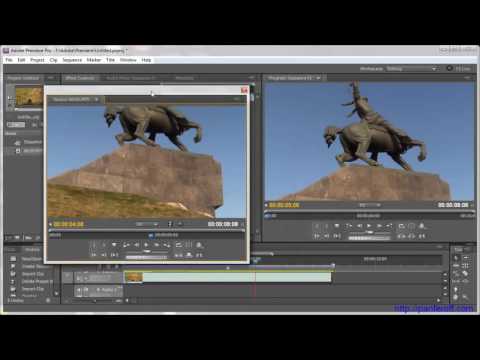Open zoom level dropdown in Program monitor
The width and height of the screenshot is (480, 360).
(370, 205)
